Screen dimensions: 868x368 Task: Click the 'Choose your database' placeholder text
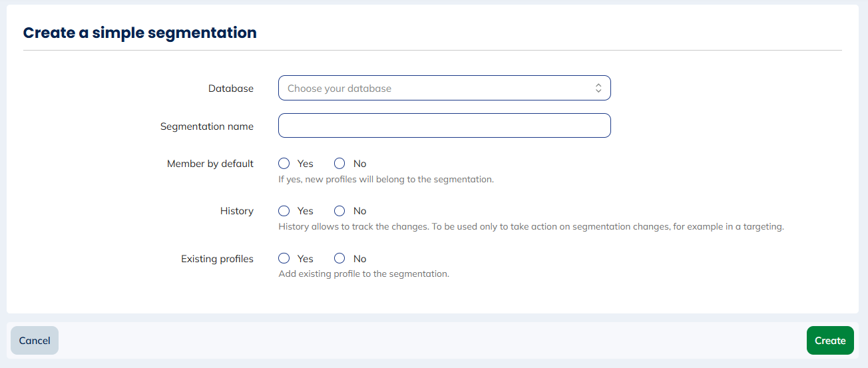pos(339,89)
